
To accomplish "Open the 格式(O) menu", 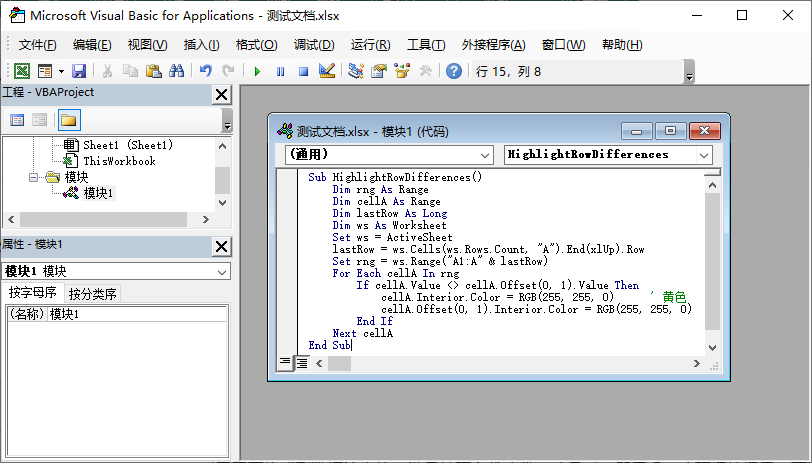I will coord(256,45).
